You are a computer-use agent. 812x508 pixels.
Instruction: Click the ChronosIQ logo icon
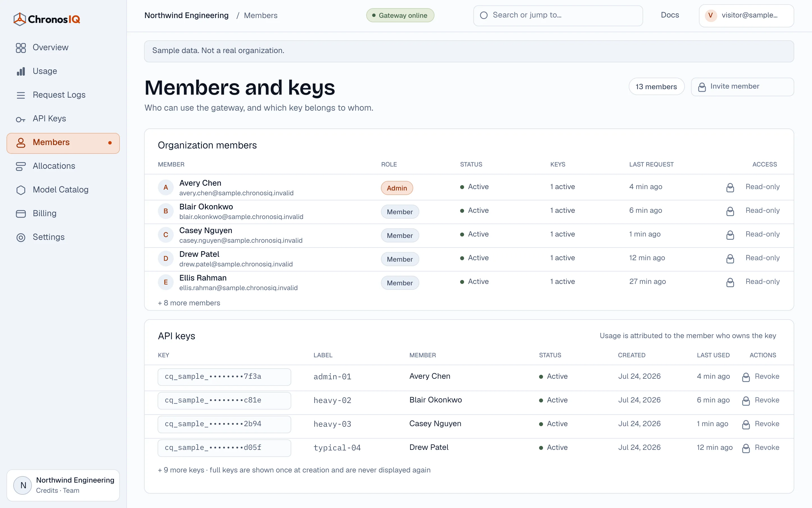coord(19,19)
